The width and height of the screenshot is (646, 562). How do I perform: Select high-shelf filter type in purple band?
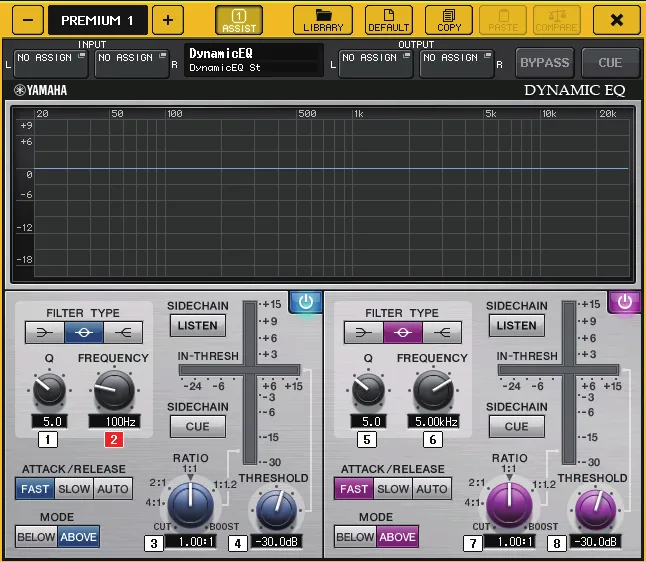(x=442, y=332)
